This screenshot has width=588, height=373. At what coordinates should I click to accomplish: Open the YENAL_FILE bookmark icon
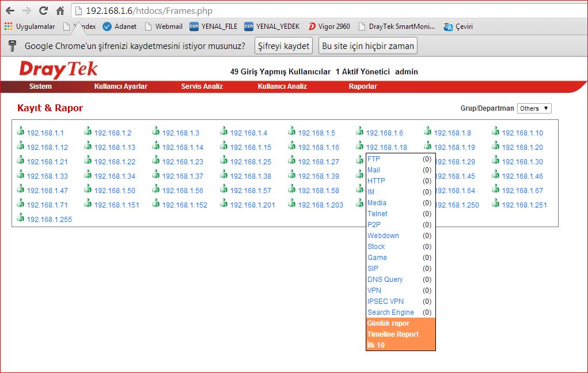pos(194,26)
